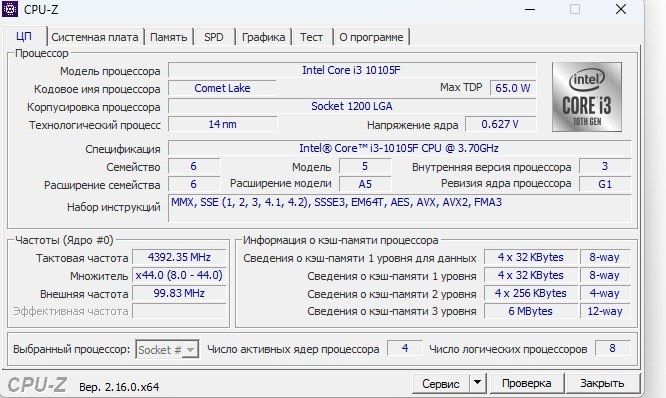Open the О программе tab

pyautogui.click(x=371, y=37)
